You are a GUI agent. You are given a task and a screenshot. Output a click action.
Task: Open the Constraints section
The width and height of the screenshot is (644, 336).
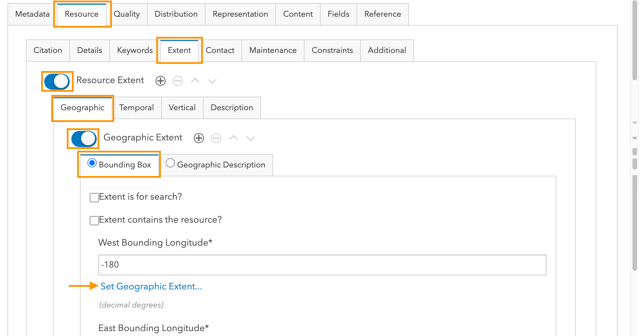tap(332, 50)
